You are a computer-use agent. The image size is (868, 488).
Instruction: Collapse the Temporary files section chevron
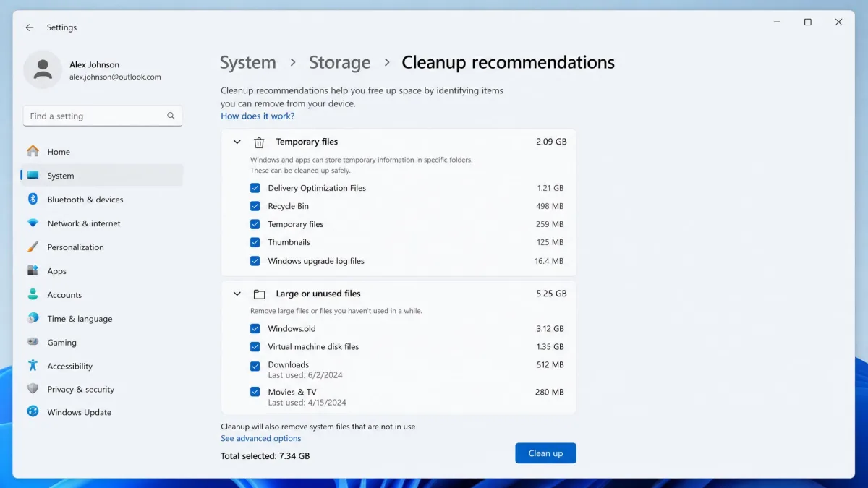237,142
